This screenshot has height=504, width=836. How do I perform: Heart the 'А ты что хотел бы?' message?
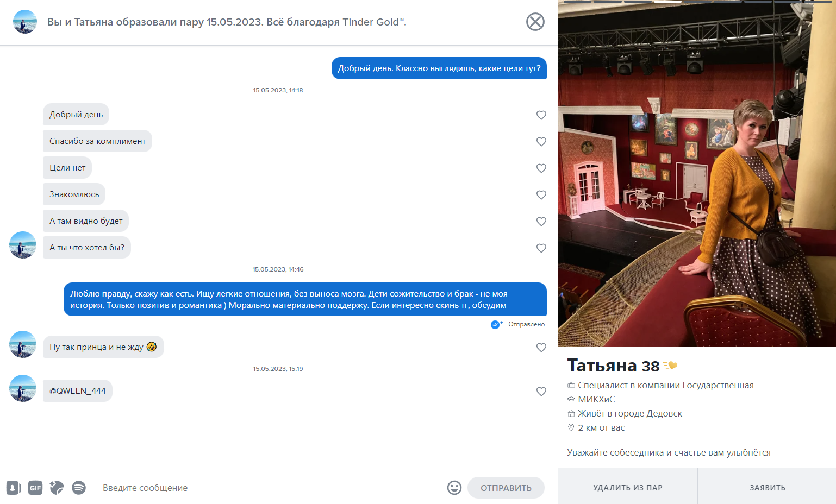(x=541, y=248)
